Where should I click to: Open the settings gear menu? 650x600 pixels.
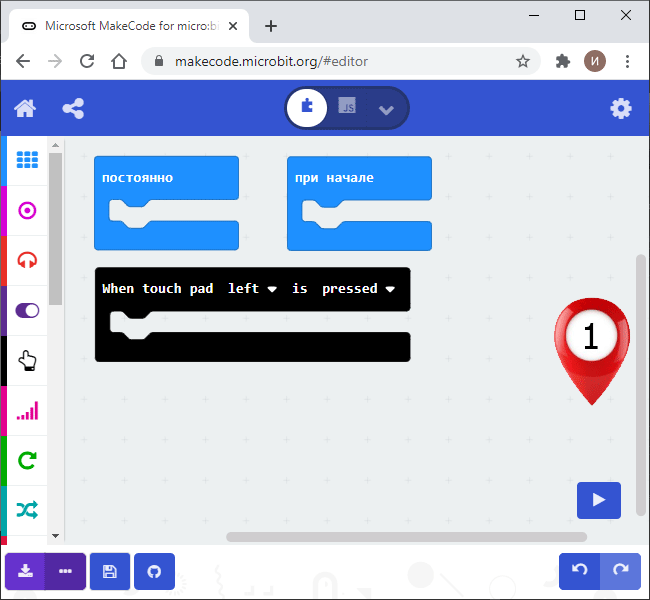point(621,109)
